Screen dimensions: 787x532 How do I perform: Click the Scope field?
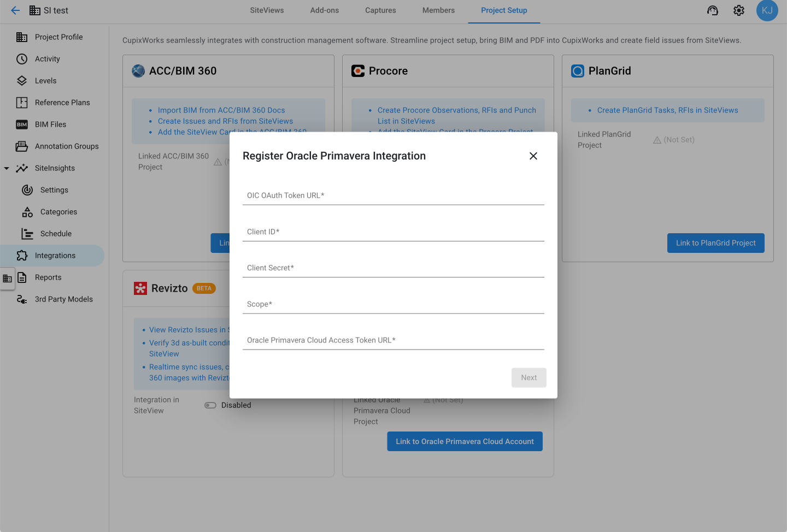tap(393, 304)
